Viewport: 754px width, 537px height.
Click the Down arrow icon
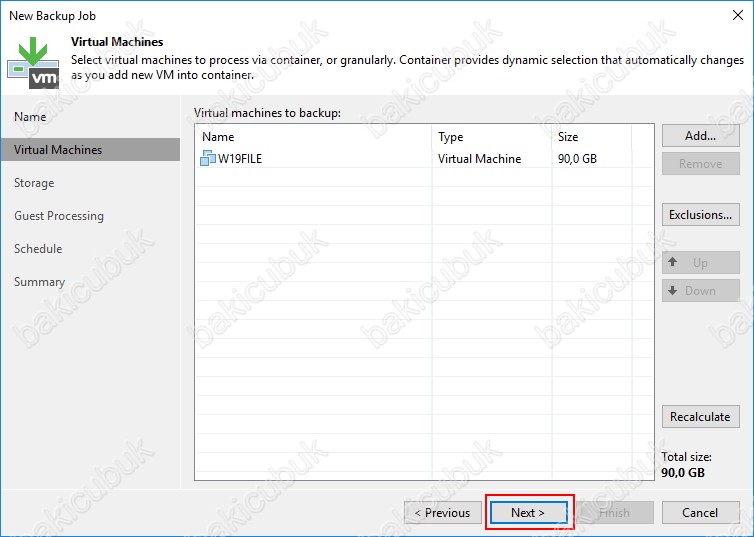point(673,290)
